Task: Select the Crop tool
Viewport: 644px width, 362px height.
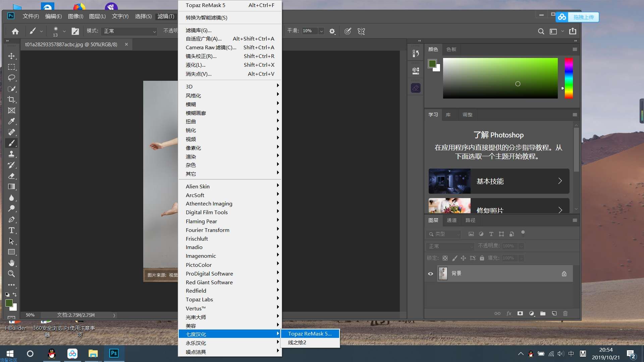Action: coord(11,100)
